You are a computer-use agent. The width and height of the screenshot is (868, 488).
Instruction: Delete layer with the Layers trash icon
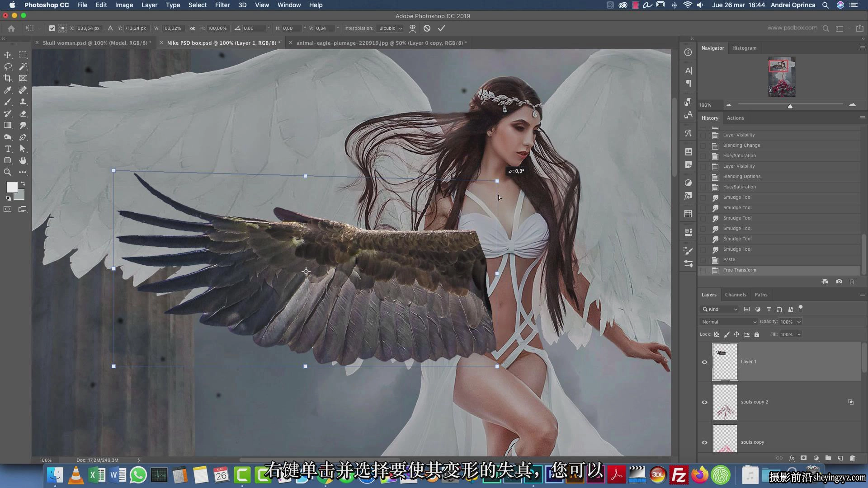852,458
